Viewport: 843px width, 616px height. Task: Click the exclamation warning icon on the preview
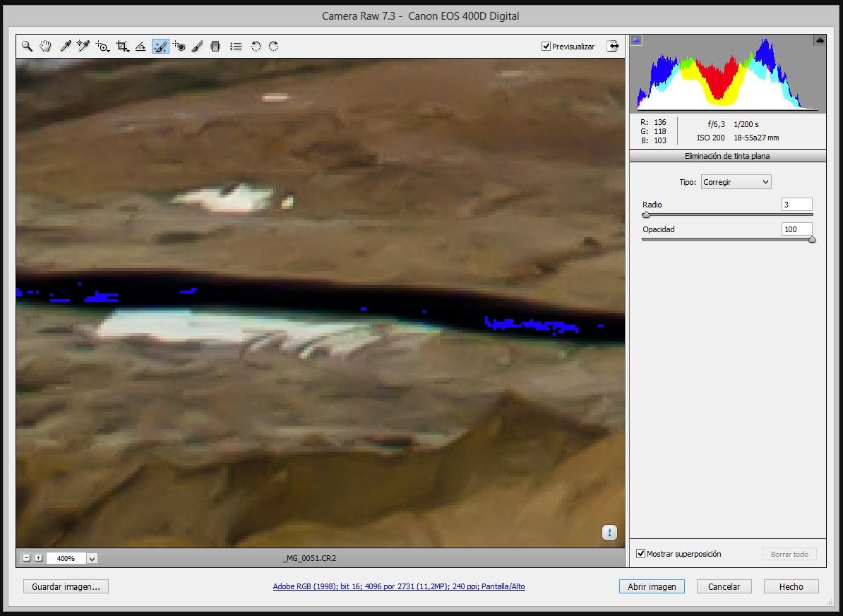(x=609, y=532)
